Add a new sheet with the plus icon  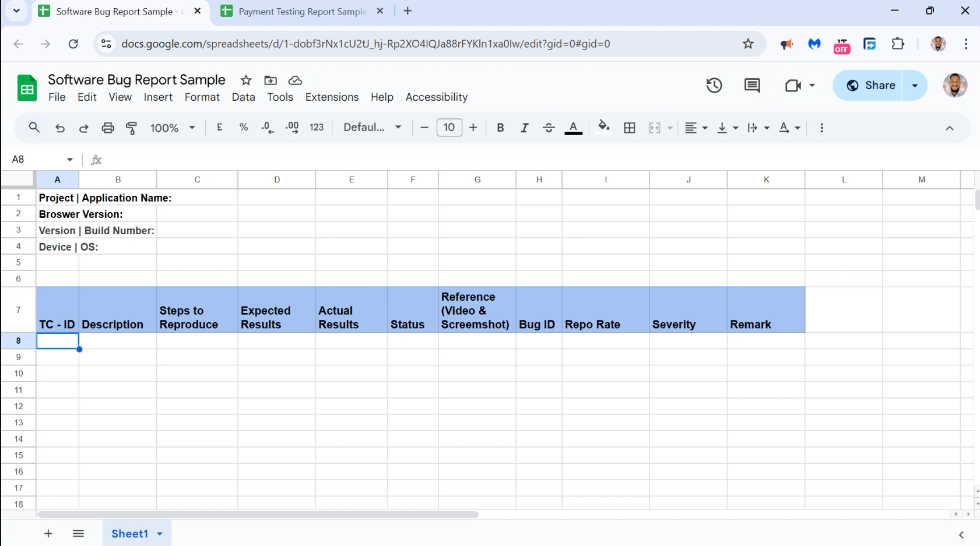pos(48,534)
